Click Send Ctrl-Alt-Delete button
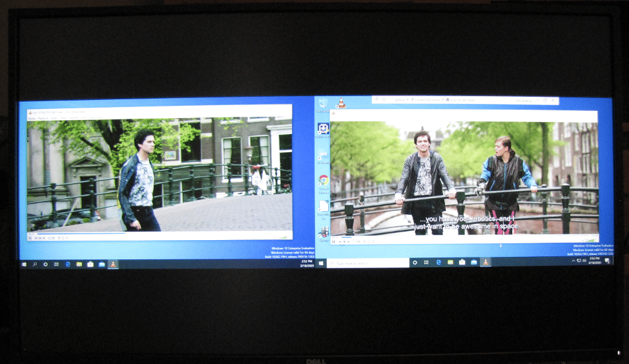The height and width of the screenshot is (364, 629). [460, 100]
